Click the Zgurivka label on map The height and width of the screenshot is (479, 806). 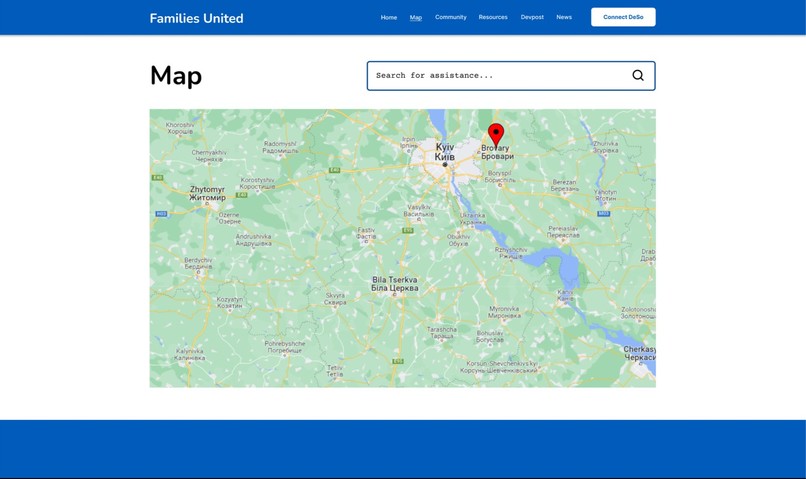606,147
